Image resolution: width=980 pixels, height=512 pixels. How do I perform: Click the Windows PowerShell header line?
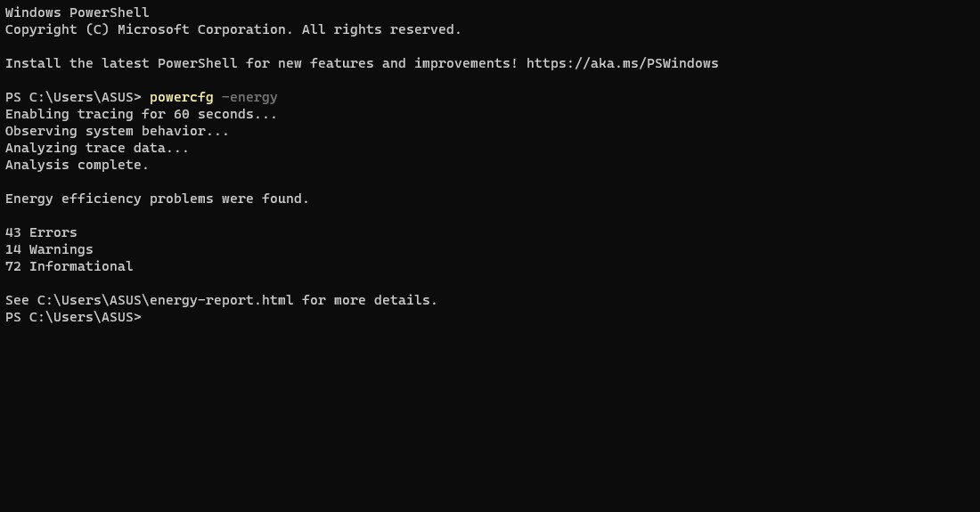(78, 12)
